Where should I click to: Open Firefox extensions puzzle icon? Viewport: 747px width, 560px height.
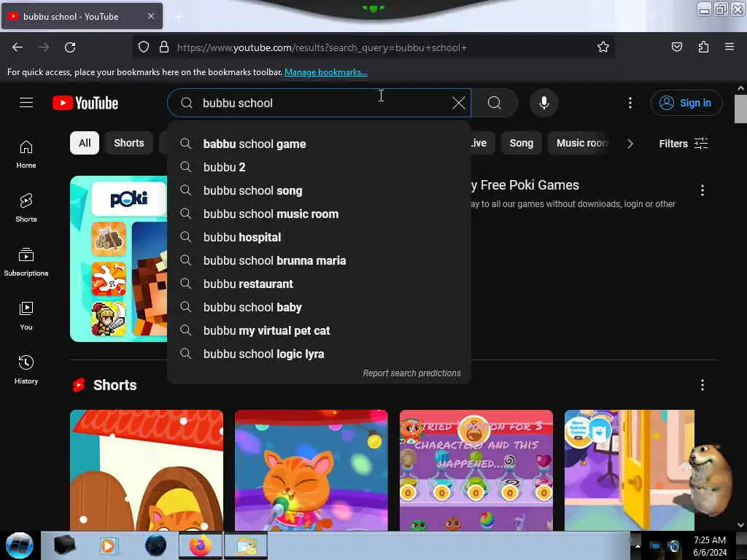tap(703, 47)
